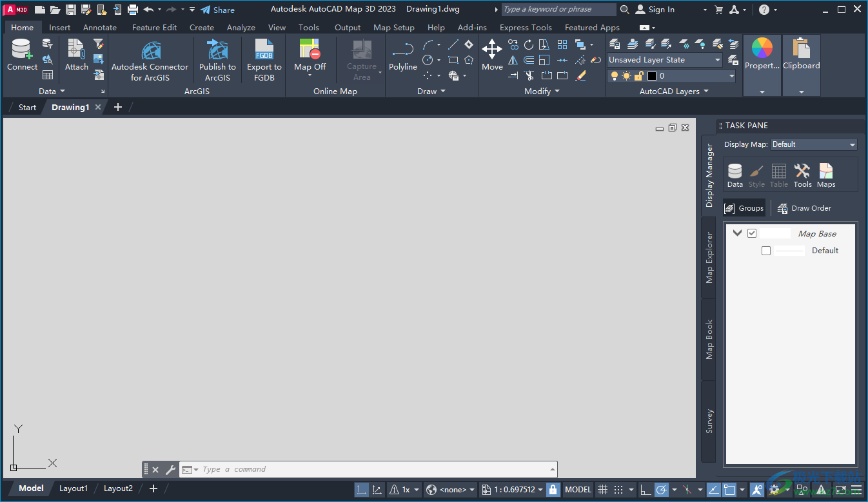Select the Move tool

click(x=492, y=55)
